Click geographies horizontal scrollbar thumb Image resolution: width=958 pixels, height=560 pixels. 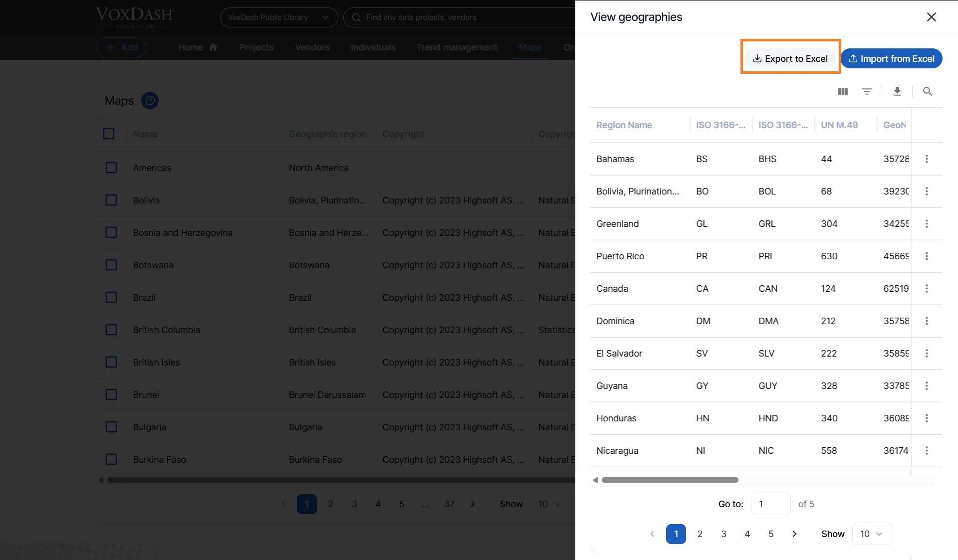pyautogui.click(x=670, y=480)
